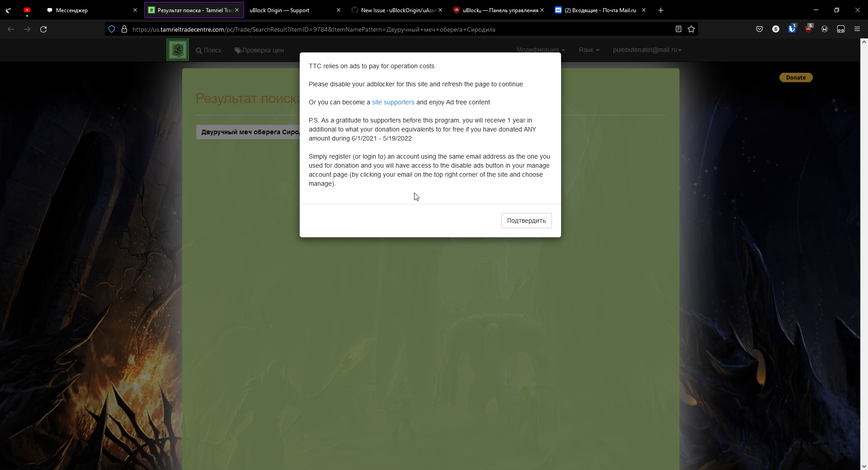
Task: Expand the Язык language menu
Action: point(588,50)
